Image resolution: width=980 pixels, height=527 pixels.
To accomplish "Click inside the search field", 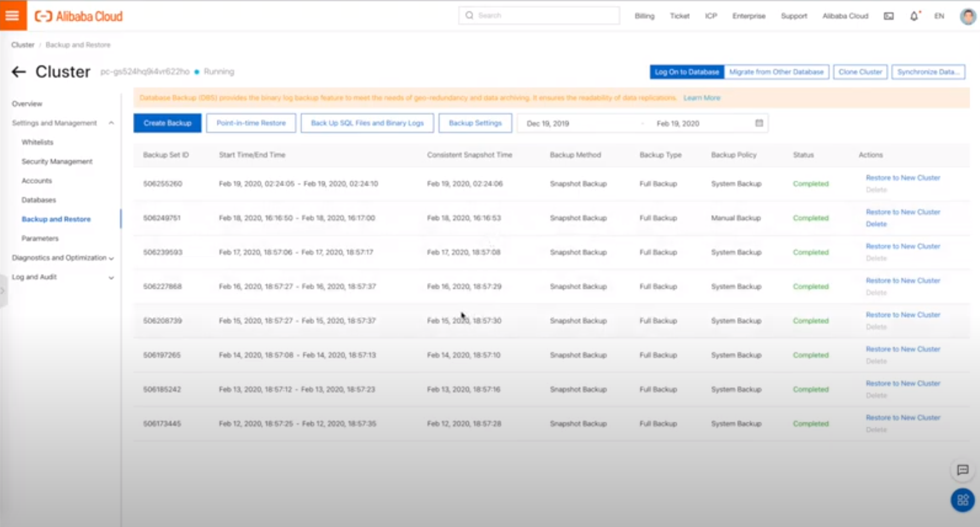I will pos(538,15).
